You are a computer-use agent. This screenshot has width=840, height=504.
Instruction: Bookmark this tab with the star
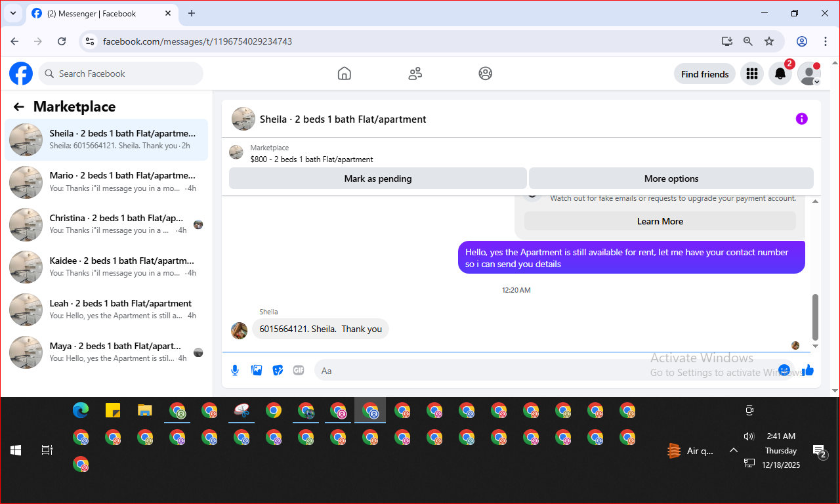(x=769, y=41)
